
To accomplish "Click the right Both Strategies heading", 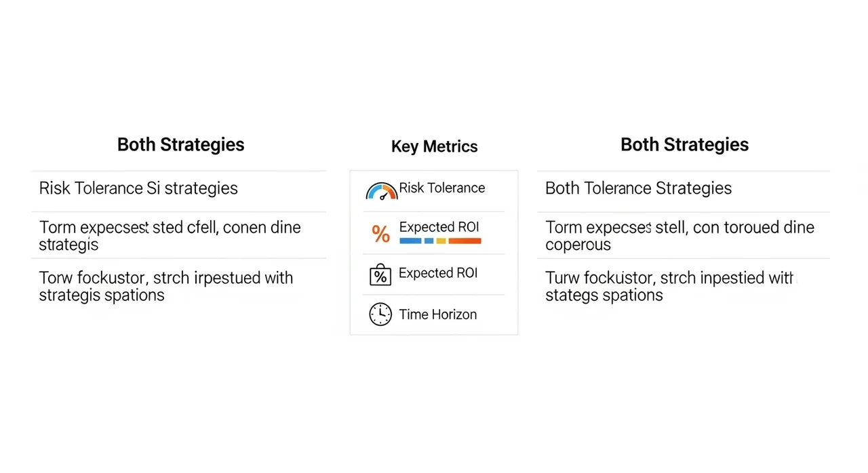I will [x=685, y=144].
